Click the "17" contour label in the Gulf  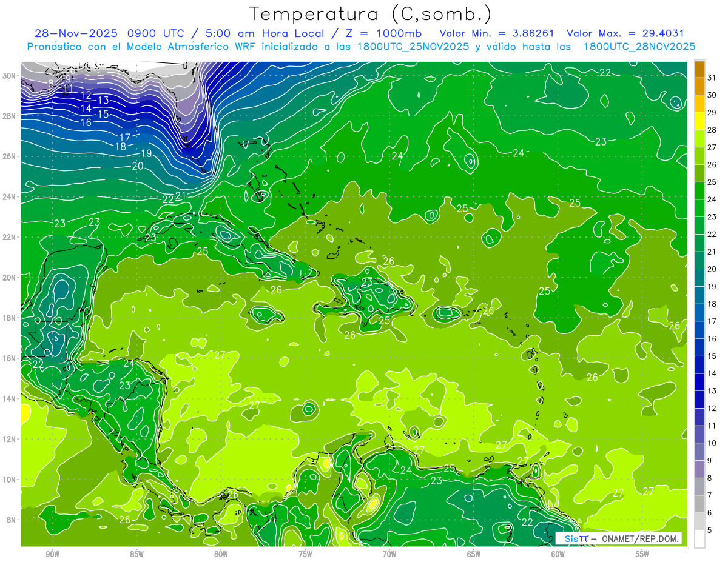pos(125,137)
